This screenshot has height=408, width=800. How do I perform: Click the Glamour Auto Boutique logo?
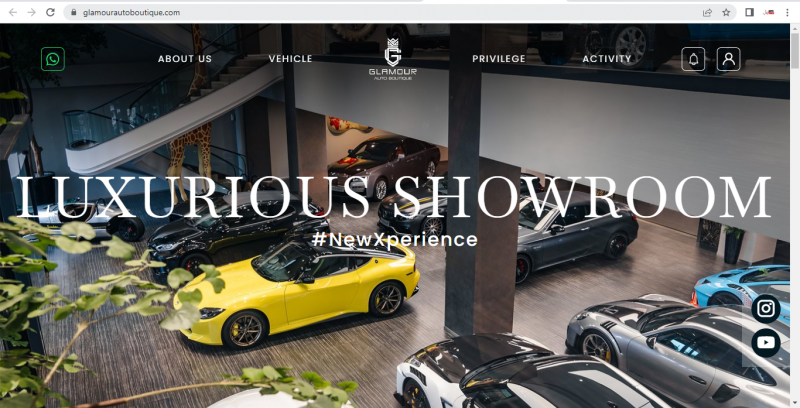[x=393, y=59]
